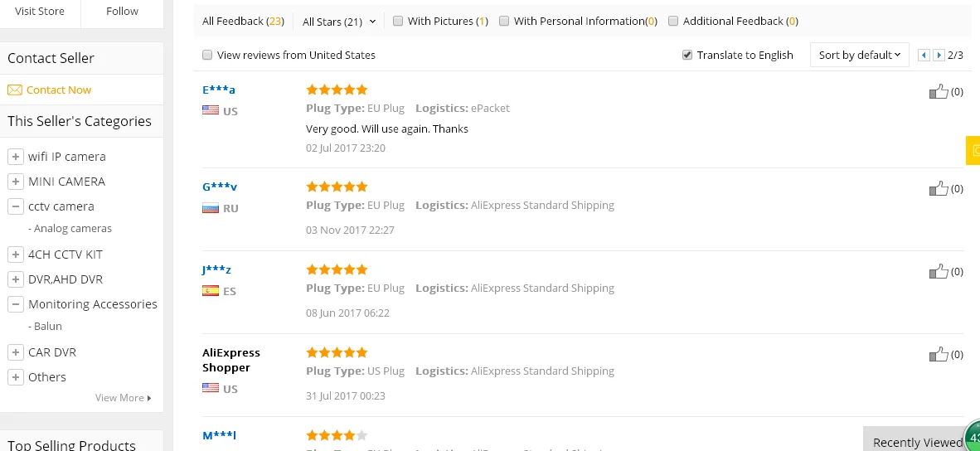This screenshot has width=980, height=451.
Task: Go to next feedback page arrow
Action: click(x=938, y=55)
